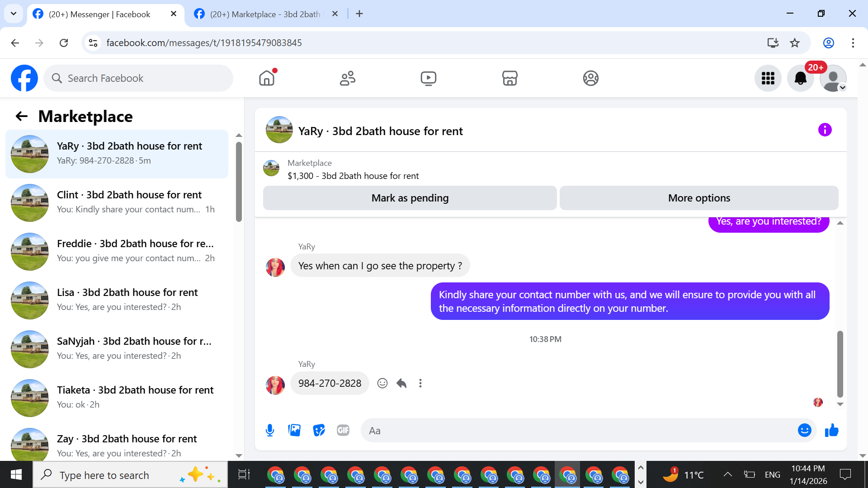Send a thumbs up like
868x488 pixels.
(831, 430)
